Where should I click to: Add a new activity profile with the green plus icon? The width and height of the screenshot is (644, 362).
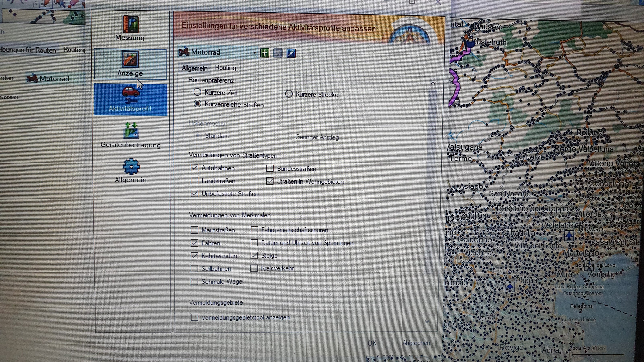[264, 53]
